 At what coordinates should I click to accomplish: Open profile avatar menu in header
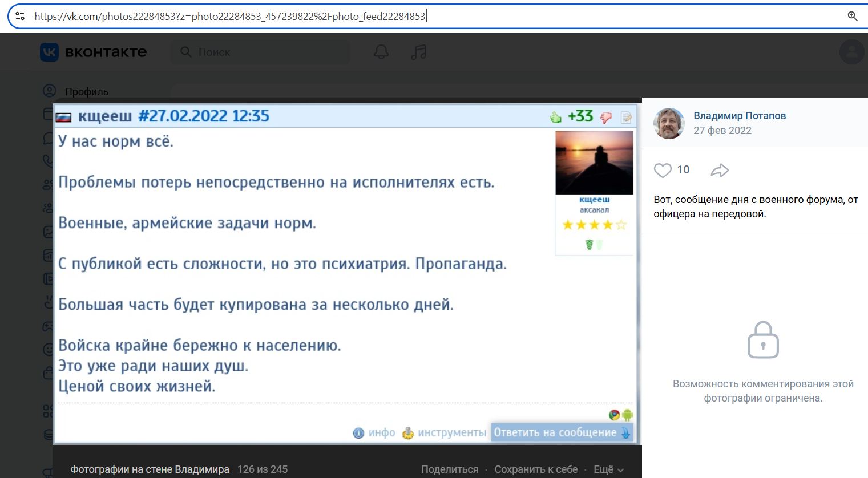tap(852, 52)
